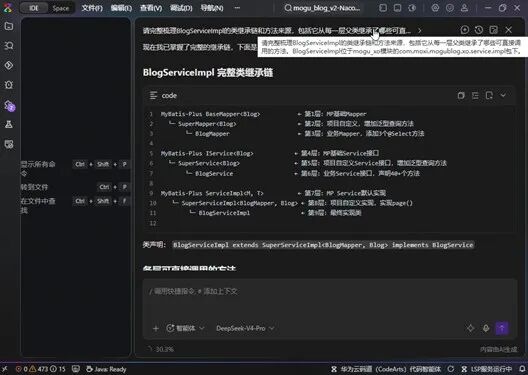Image resolution: width=528 pixels, height=375 pixels.
Task: Open chat history clock icon
Action: pos(479,30)
